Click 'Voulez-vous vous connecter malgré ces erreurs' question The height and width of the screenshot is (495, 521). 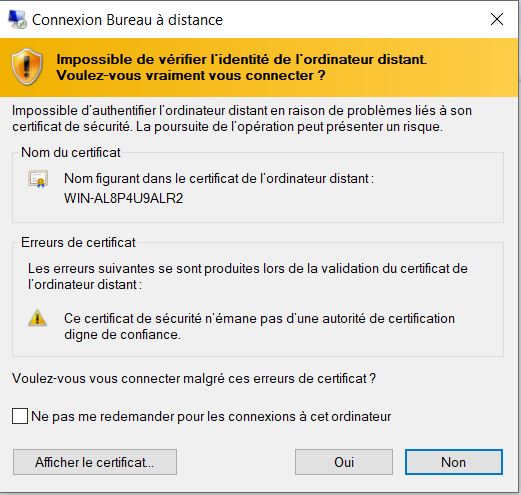pos(194,378)
